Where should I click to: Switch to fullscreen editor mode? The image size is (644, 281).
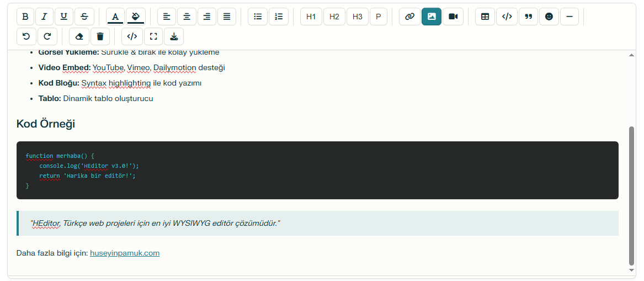153,36
